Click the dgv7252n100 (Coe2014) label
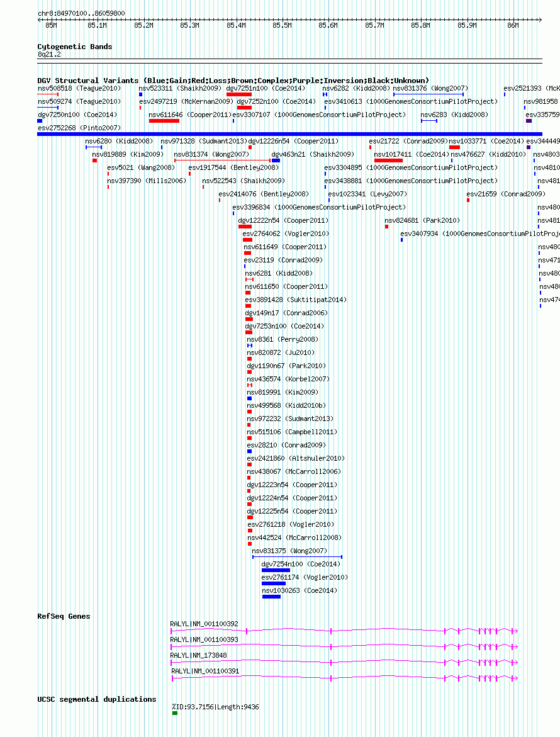The height and width of the screenshot is (737, 560). point(276,101)
